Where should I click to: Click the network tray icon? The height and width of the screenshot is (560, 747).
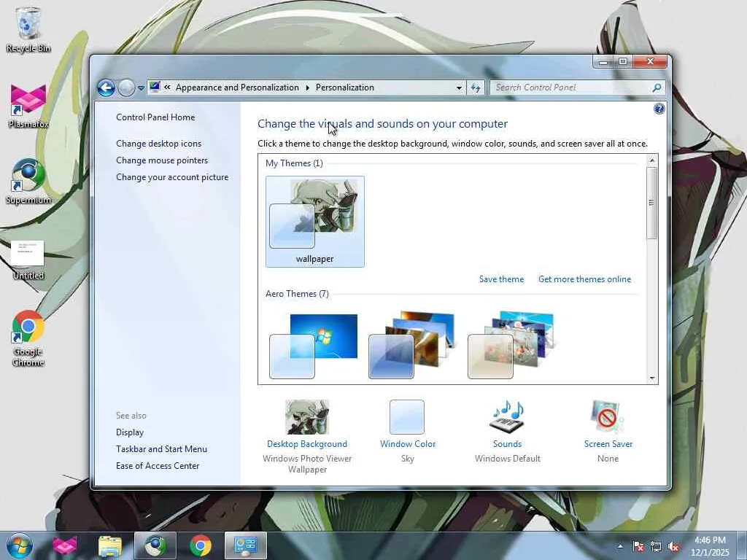656,547
